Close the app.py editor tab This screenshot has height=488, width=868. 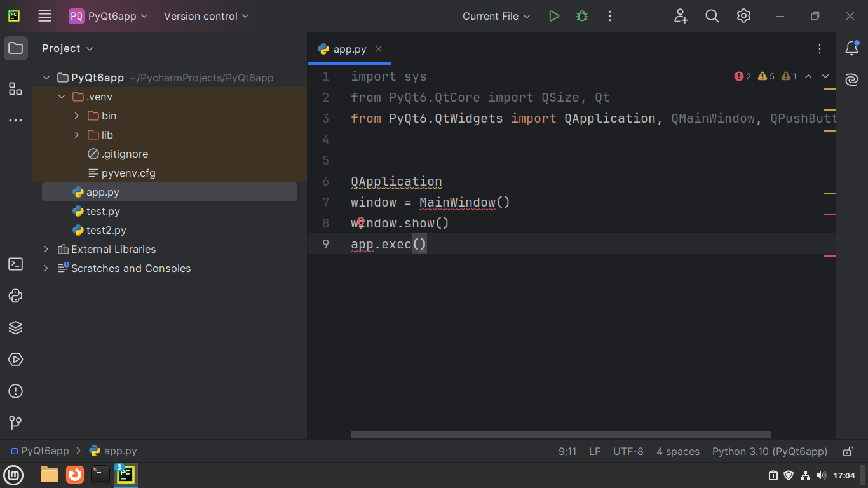379,49
